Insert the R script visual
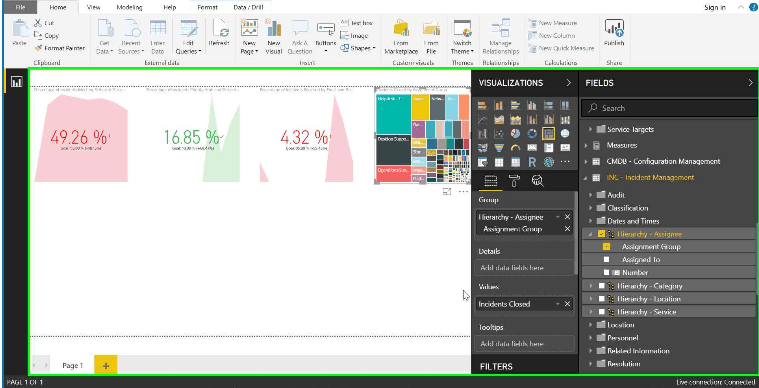Image resolution: width=759 pixels, height=388 pixels. tap(532, 162)
